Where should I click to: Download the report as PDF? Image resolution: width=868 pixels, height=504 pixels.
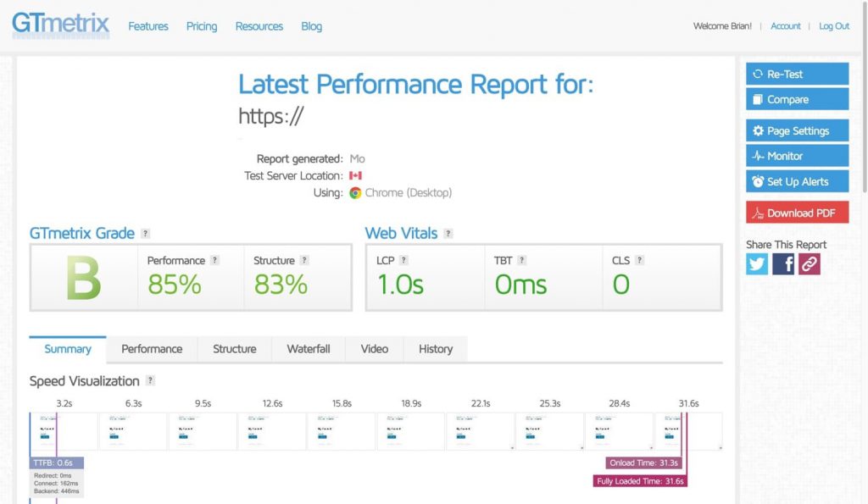pos(797,213)
